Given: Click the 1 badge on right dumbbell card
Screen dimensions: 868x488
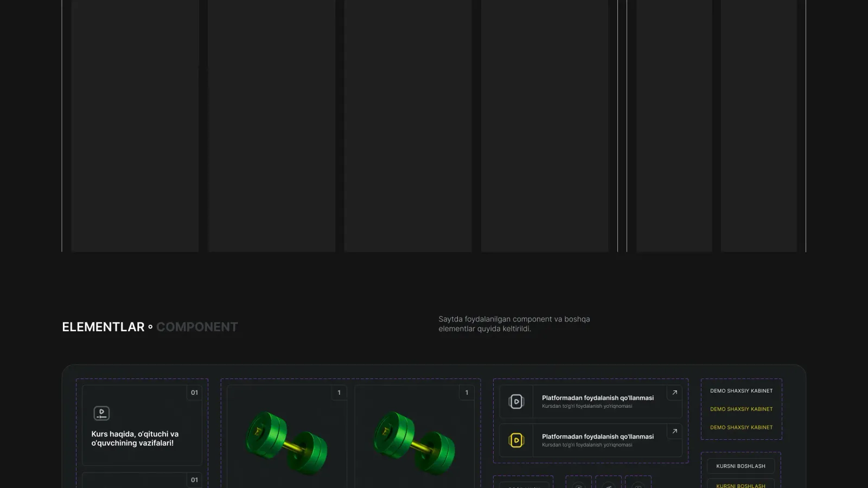Looking at the screenshot, I should [x=467, y=393].
